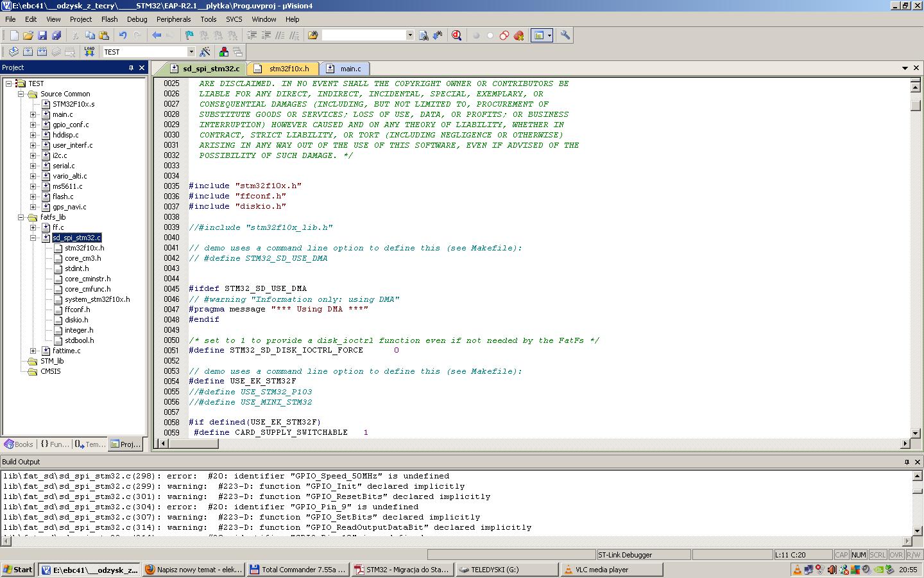Open Manage Components colored blocks icon
This screenshot has height=578, width=924.
coord(223,51)
